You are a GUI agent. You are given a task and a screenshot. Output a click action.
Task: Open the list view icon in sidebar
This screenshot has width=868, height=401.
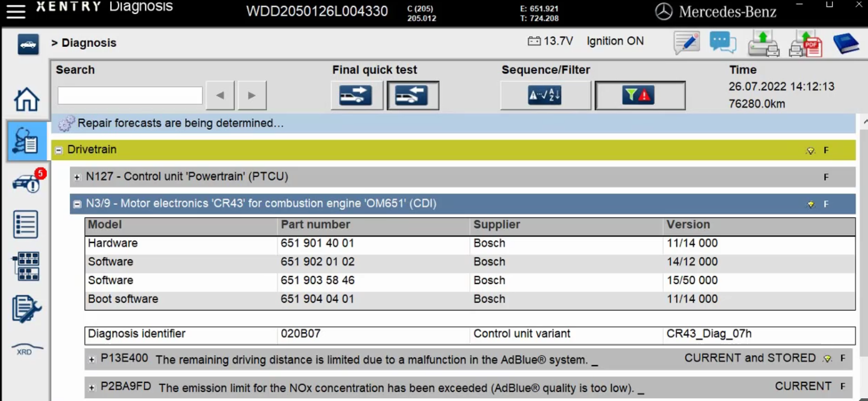click(x=26, y=224)
